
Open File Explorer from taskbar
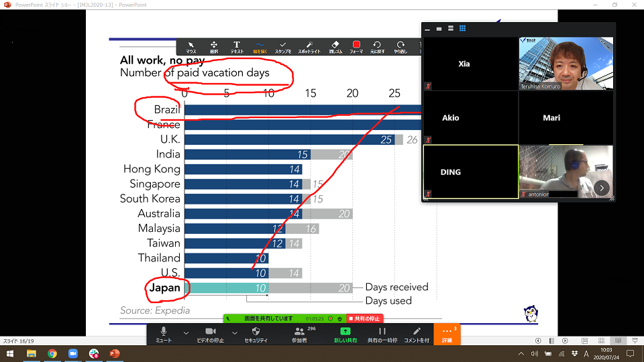[32, 353]
